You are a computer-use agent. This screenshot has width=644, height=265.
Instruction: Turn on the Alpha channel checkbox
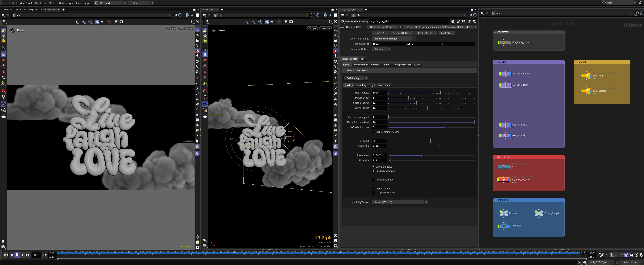tap(374, 188)
